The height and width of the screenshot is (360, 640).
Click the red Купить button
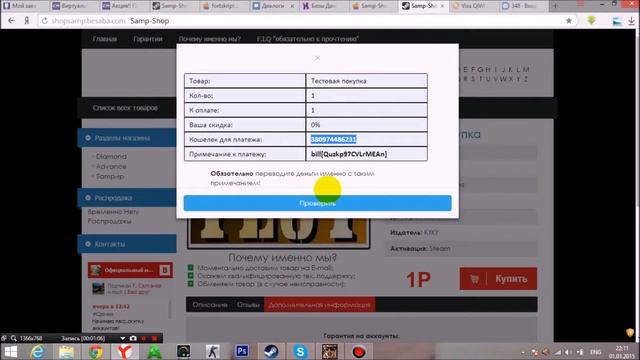coord(498,279)
